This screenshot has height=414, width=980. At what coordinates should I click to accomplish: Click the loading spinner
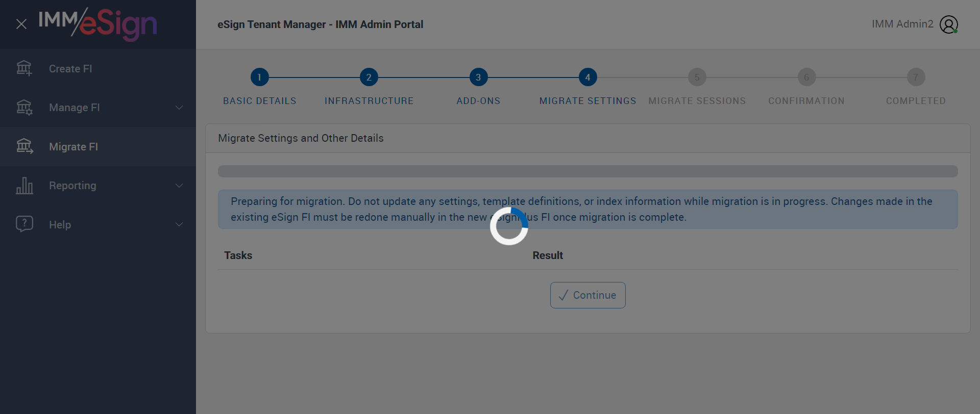[x=509, y=226]
